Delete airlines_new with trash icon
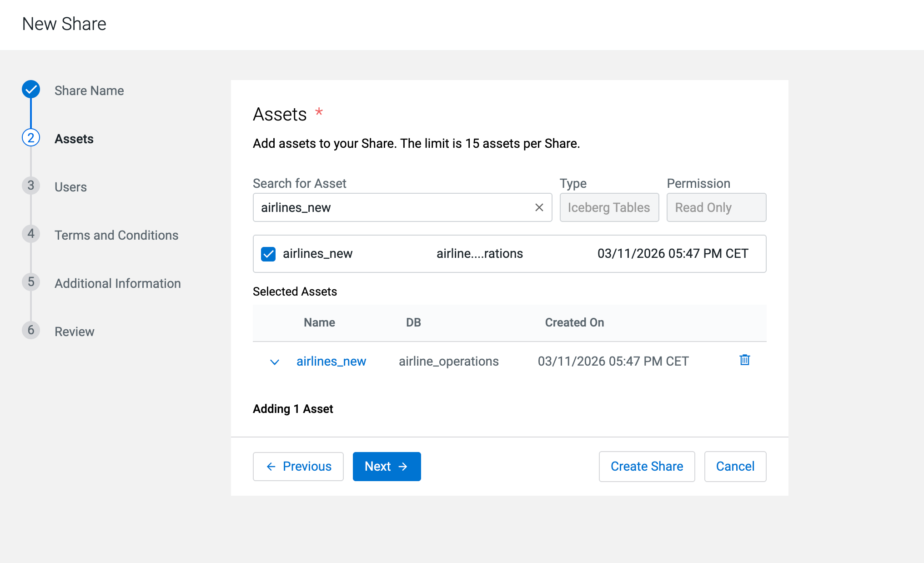 tap(744, 360)
